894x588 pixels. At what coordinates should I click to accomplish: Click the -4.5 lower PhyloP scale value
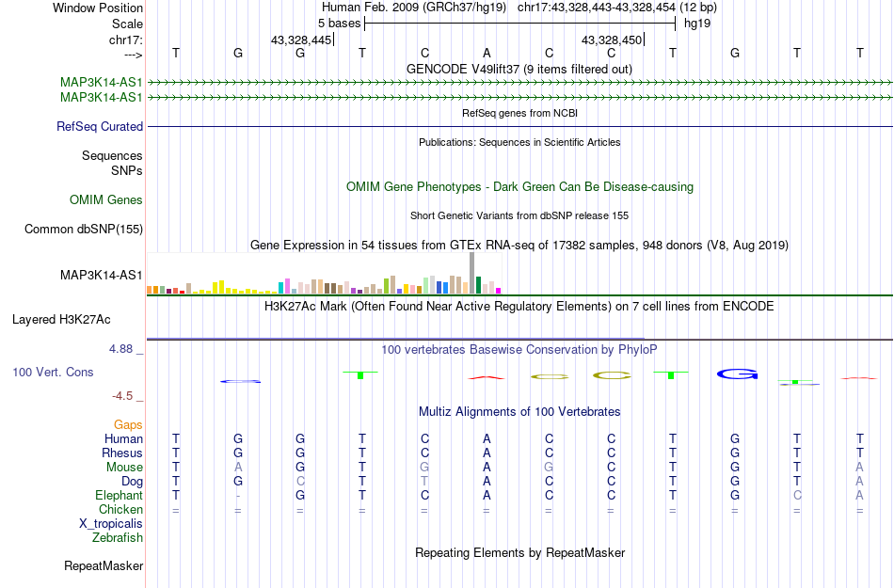click(x=122, y=395)
